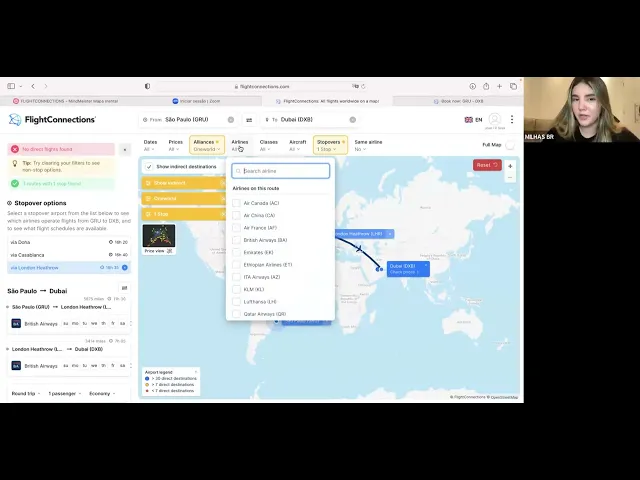Viewport: 640px width, 480px height.
Task: Open the Alliances Oneworld dropdown
Action: (x=207, y=145)
